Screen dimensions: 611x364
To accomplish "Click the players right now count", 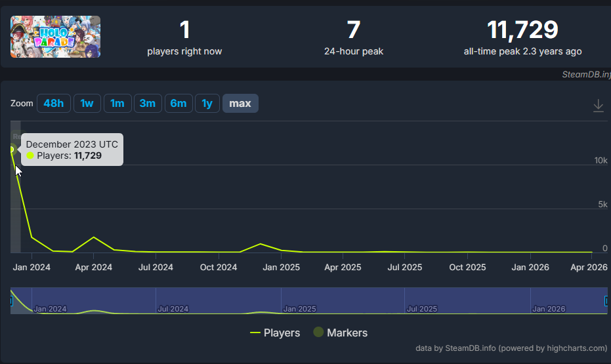I will pos(184,30).
